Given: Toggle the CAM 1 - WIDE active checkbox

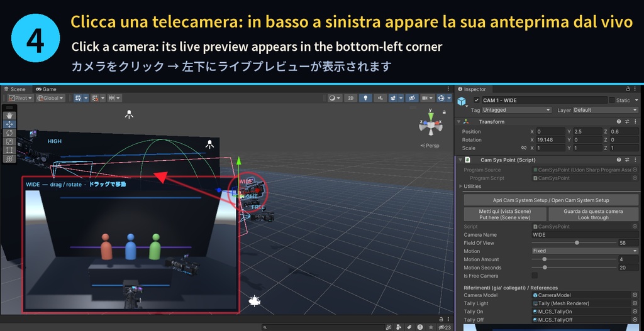Looking at the screenshot, I should coord(477,100).
